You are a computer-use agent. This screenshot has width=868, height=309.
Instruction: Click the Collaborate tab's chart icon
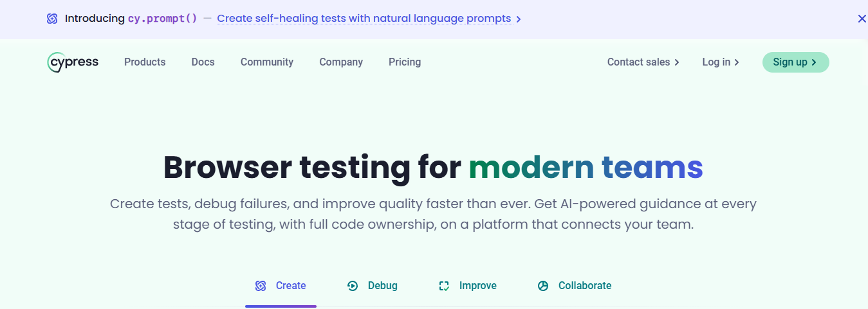coord(543,286)
